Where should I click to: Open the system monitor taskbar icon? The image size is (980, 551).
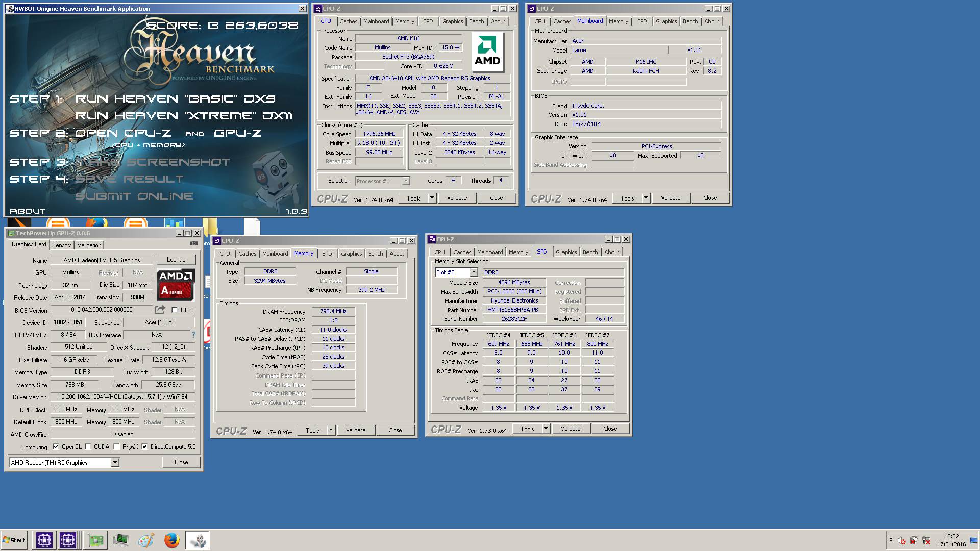tap(120, 540)
